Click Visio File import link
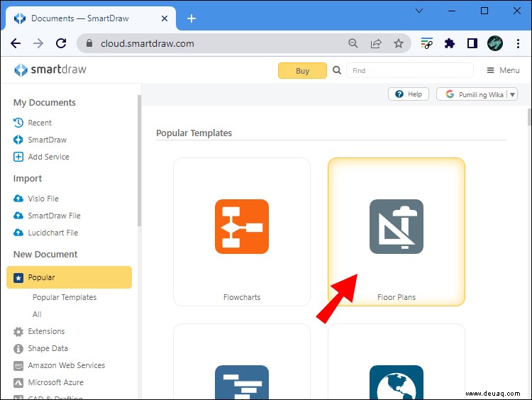Screen dimensions: 532x400 43,199
